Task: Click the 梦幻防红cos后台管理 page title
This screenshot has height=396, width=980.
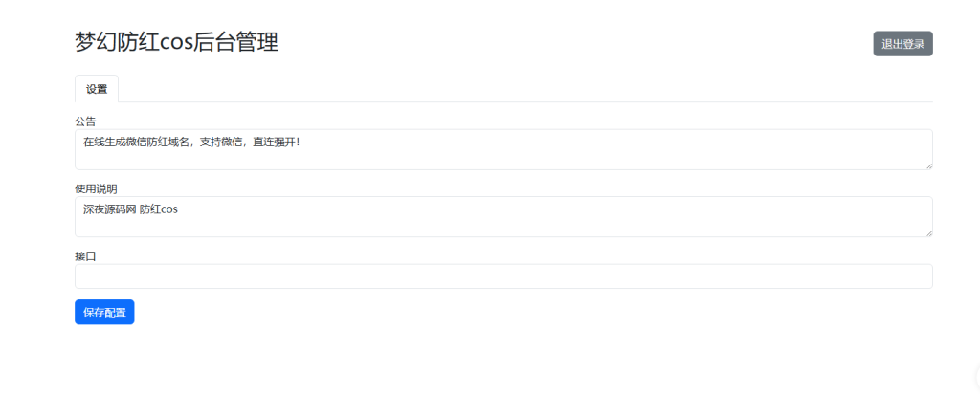Action: 177,42
